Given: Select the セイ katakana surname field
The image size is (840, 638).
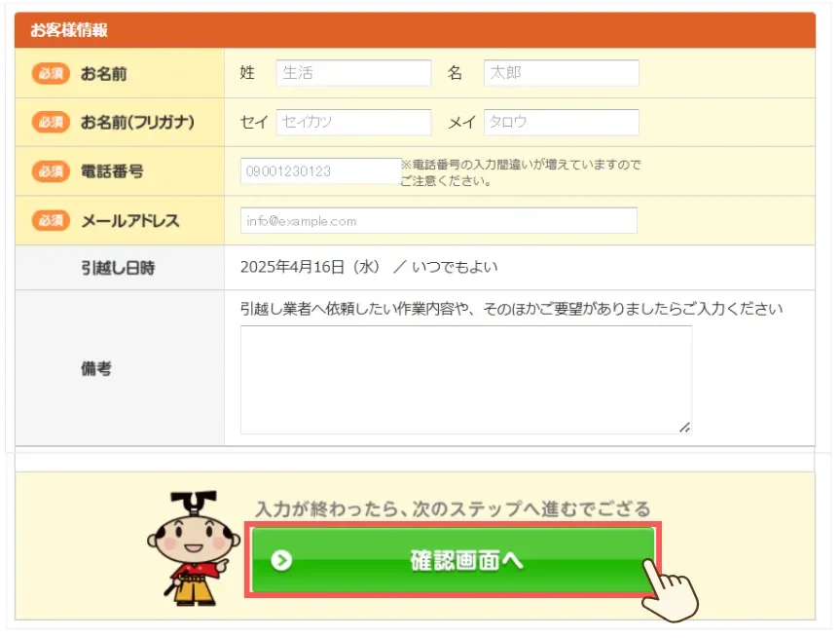Looking at the screenshot, I should tap(352, 122).
